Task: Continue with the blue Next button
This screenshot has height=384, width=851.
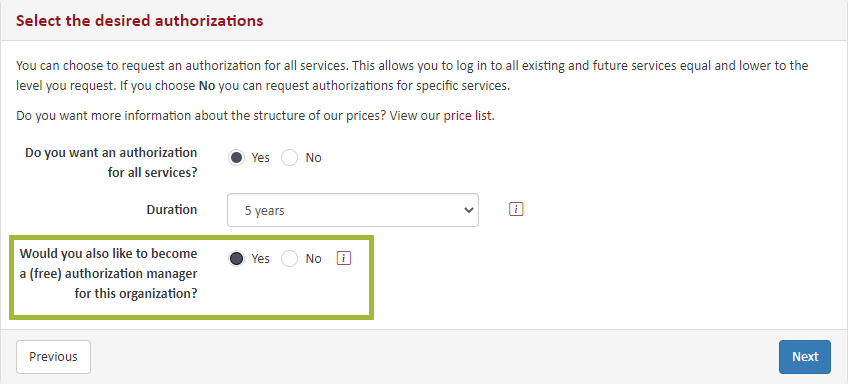Action: tap(805, 357)
